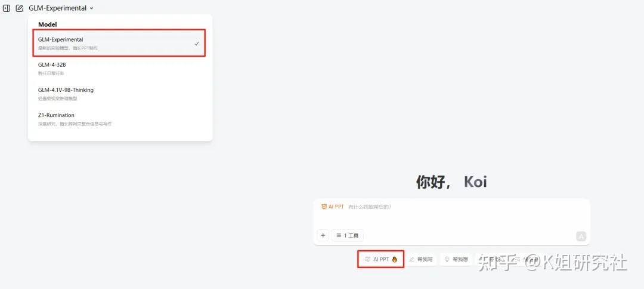
Task: Click the send arrow icon
Action: 581,236
